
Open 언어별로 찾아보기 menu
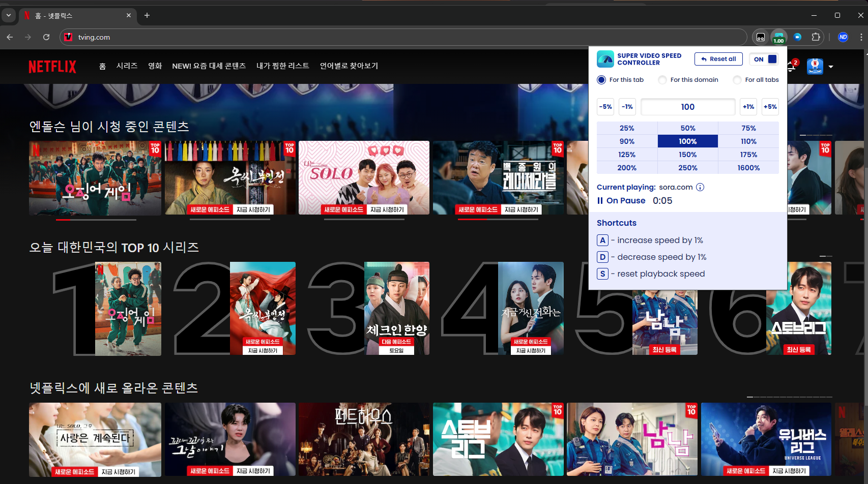tap(349, 66)
